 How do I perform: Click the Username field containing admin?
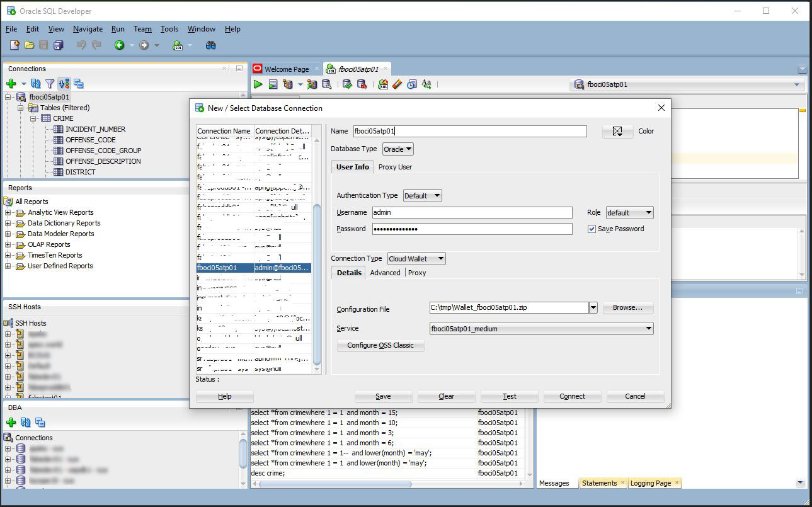pos(472,212)
